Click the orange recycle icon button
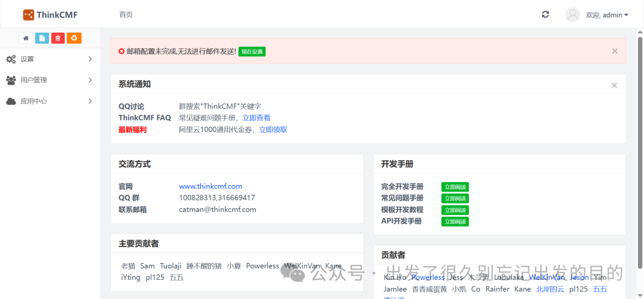644x299 pixels. [x=74, y=38]
